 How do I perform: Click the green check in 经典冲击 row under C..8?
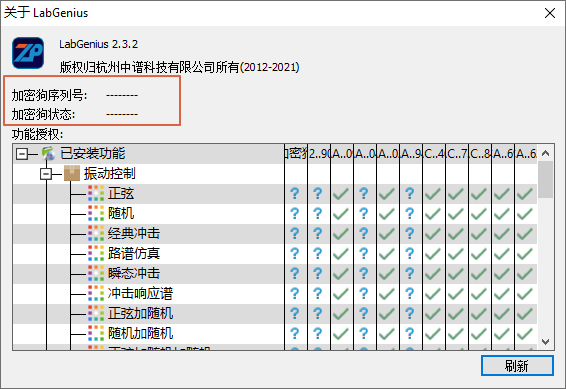pos(479,234)
